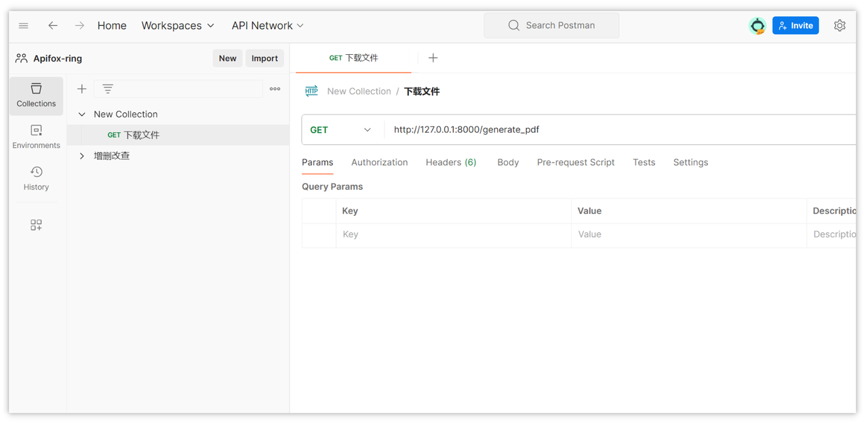Open Collections in the sidebar
Screen dimensions: 868x422
[x=36, y=96]
